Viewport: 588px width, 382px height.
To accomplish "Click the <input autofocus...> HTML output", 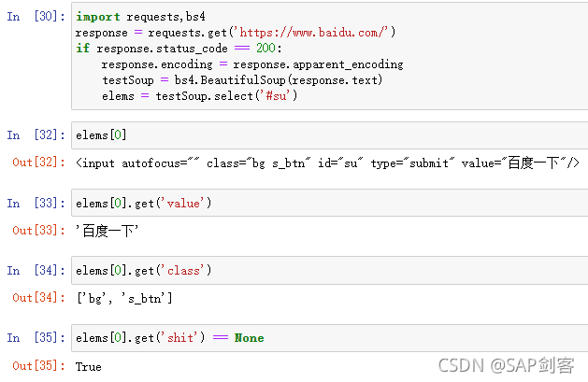I will (327, 163).
